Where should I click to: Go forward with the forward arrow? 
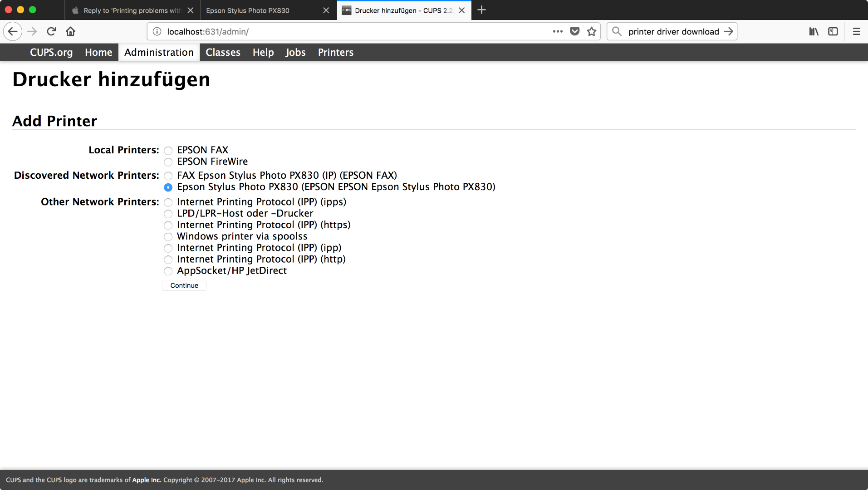coord(32,31)
